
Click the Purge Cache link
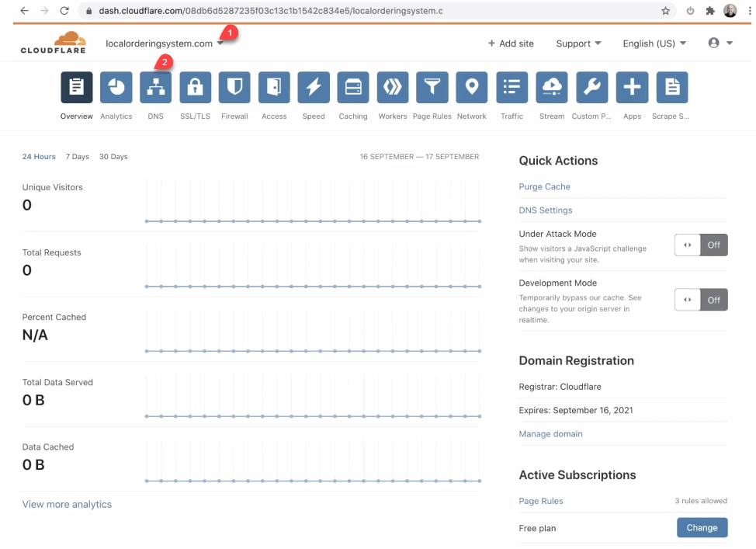click(x=544, y=186)
